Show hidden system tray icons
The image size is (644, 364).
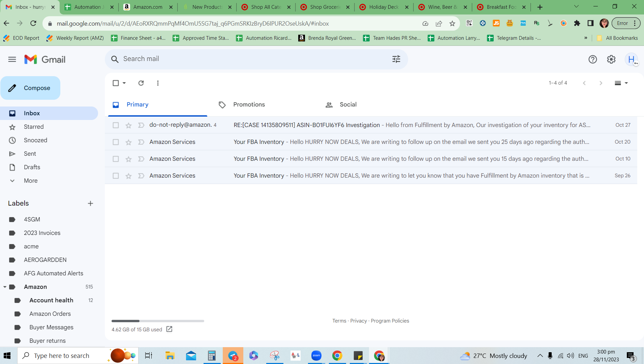[540, 356]
